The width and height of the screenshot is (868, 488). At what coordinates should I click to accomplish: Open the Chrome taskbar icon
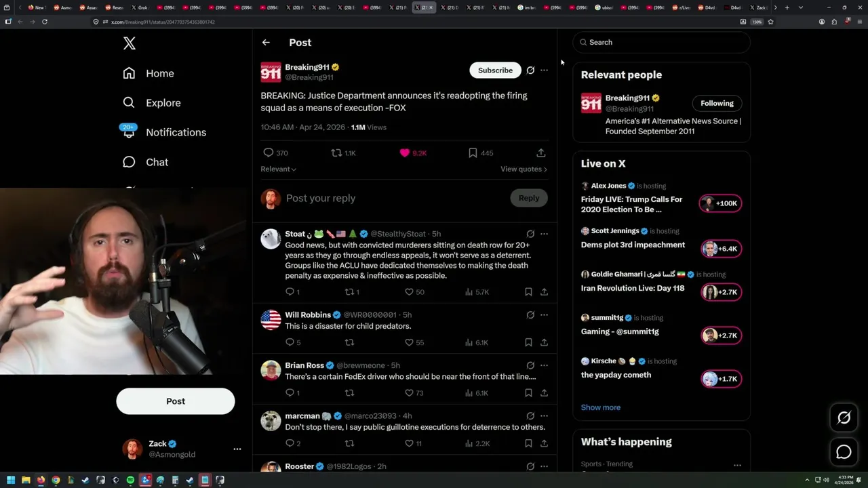(x=56, y=480)
